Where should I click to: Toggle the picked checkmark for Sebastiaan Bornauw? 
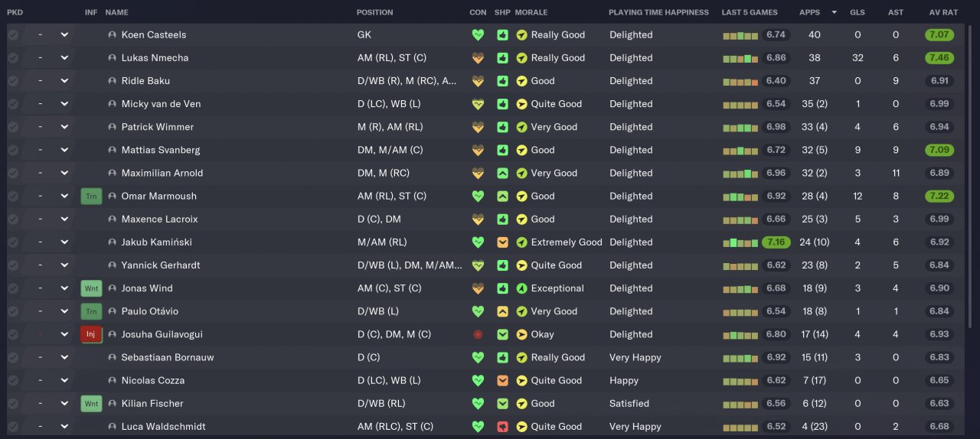click(x=13, y=357)
